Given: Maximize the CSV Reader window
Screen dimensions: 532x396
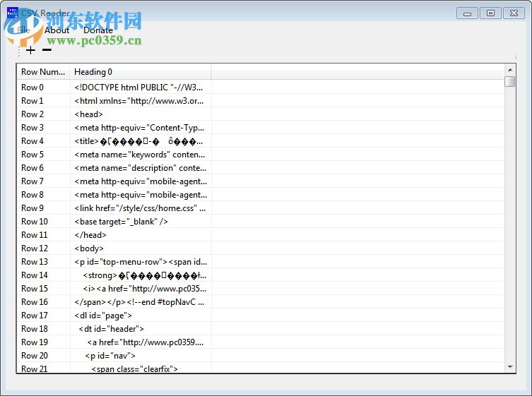Looking at the screenshot, I should coord(490,13).
